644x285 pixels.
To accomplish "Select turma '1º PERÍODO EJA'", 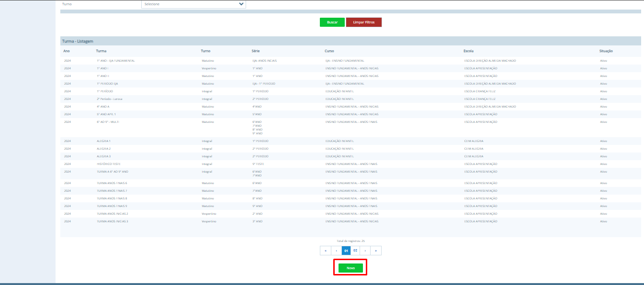I will [x=107, y=84].
